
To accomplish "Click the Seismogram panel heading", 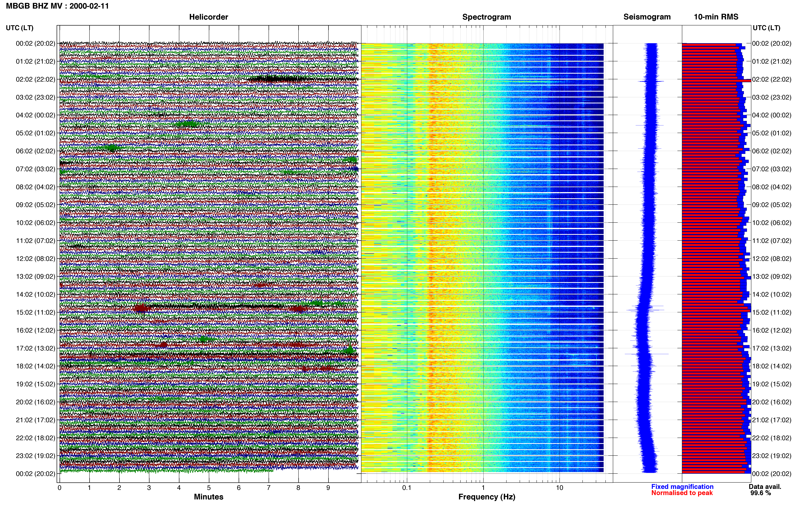I will pyautogui.click(x=647, y=17).
